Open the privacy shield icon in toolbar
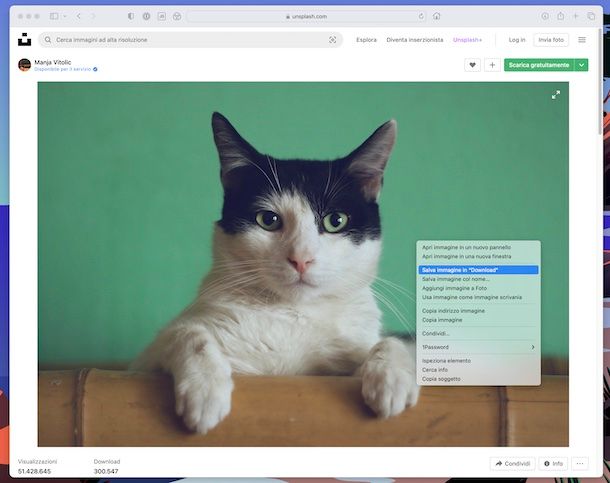 pyautogui.click(x=131, y=16)
